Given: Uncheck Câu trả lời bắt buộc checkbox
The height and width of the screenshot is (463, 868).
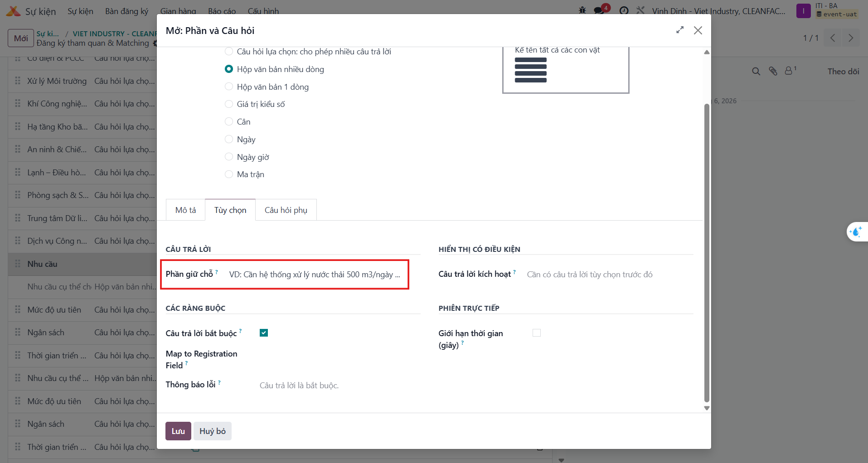Looking at the screenshot, I should click(264, 333).
